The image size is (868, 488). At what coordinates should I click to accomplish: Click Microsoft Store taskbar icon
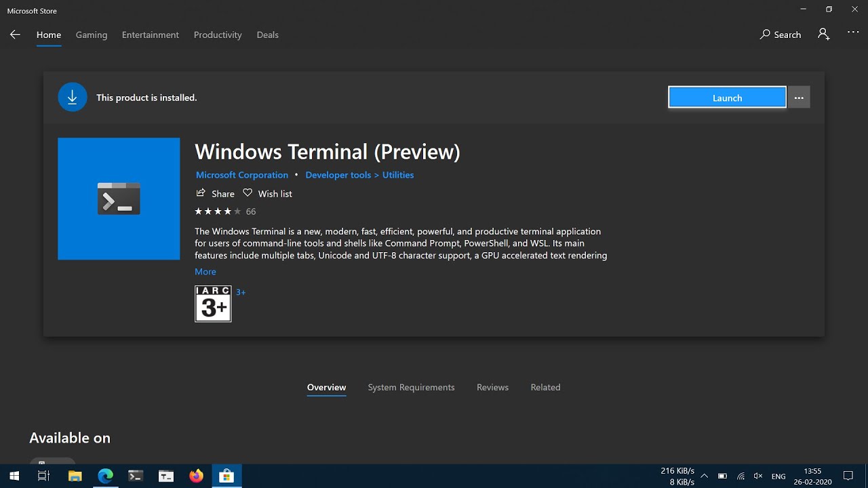(x=226, y=476)
